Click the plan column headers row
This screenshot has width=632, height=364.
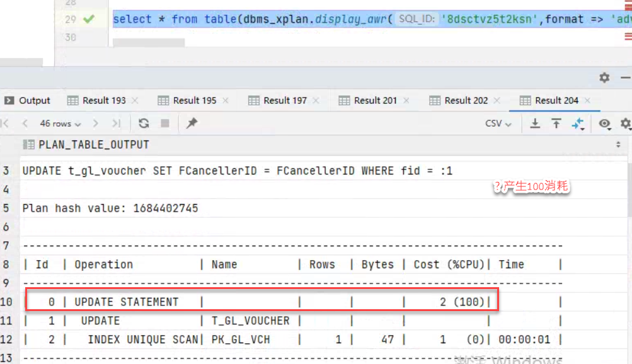click(324, 264)
